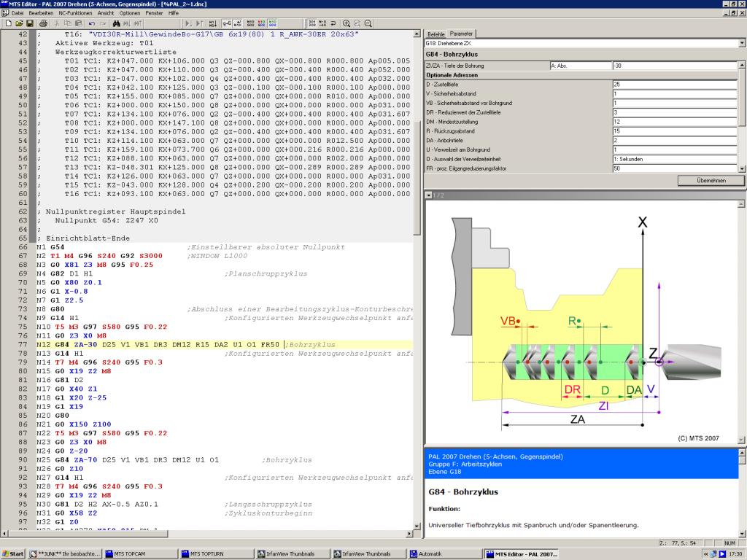Switch to the Befehle tab
Screen dimensions: 747x560
coord(436,34)
